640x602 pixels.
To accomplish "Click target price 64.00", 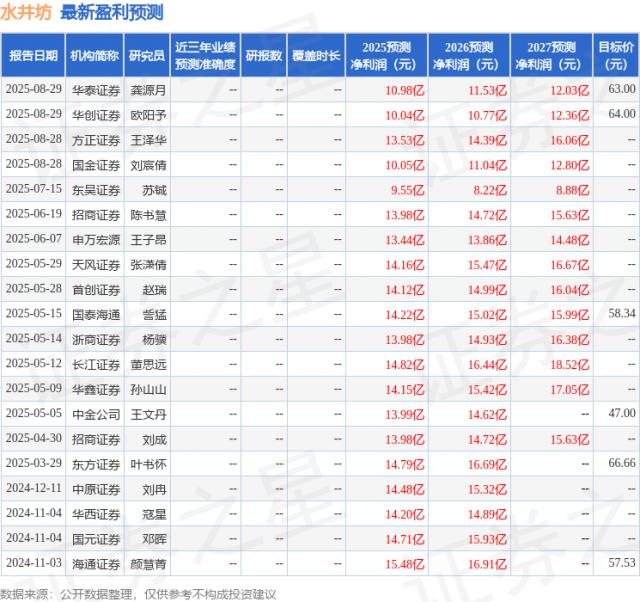I will point(622,113).
